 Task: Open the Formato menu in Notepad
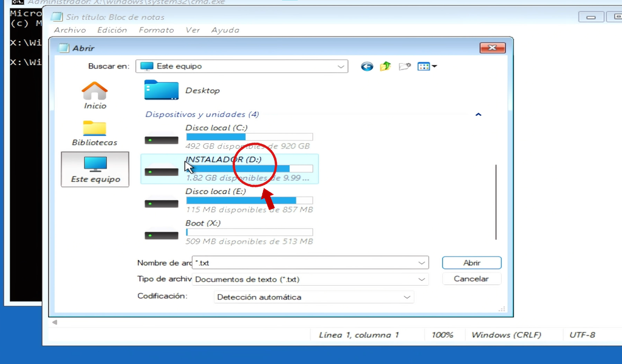(x=156, y=30)
